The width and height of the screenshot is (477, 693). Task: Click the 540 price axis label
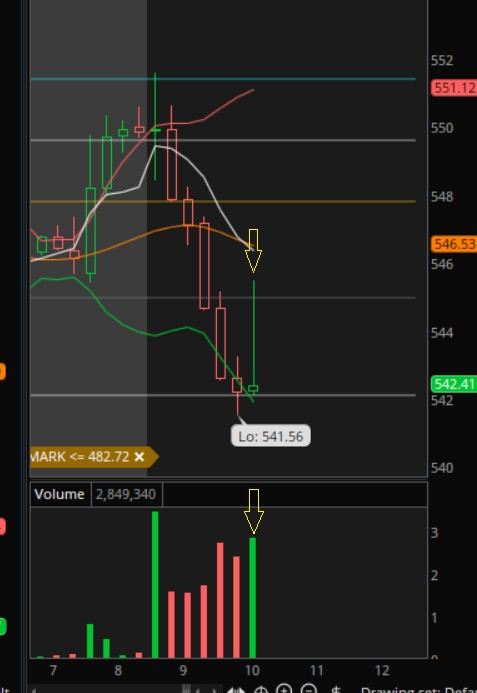tap(442, 468)
